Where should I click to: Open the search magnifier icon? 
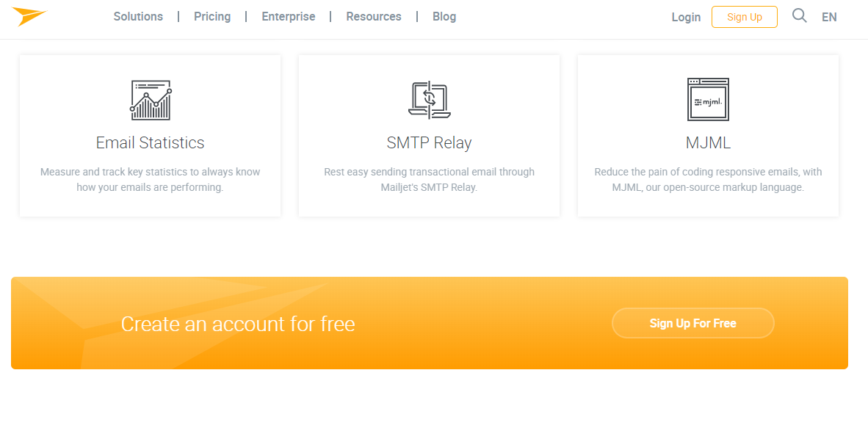[800, 15]
